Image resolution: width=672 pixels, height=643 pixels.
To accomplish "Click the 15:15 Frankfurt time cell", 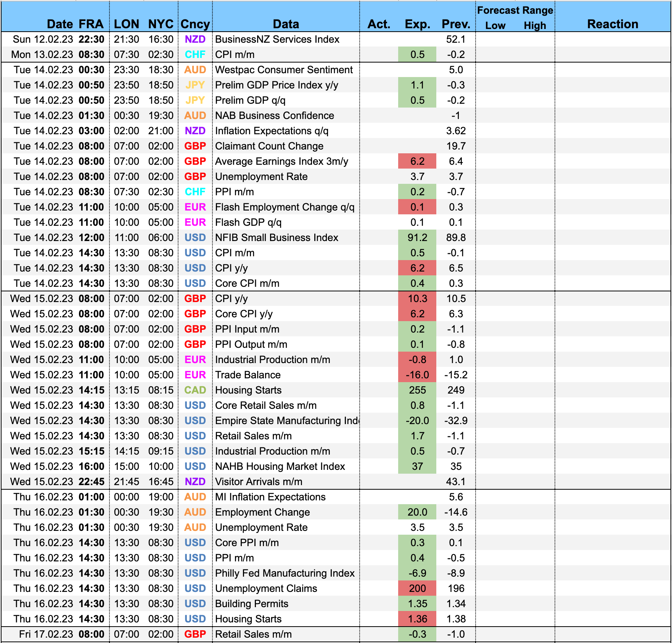I will coord(92,451).
